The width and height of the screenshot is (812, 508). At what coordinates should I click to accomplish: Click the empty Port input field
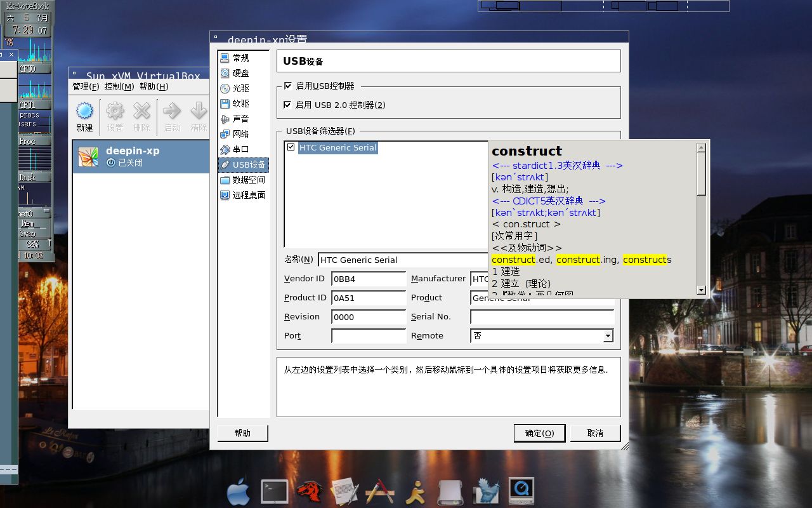click(x=369, y=336)
